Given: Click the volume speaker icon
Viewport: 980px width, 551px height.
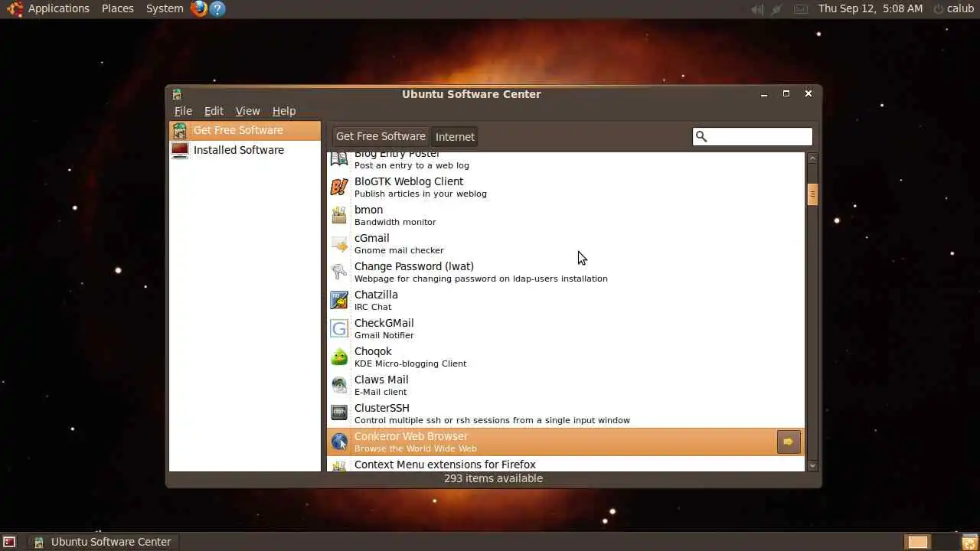Looking at the screenshot, I should pyautogui.click(x=757, y=9).
